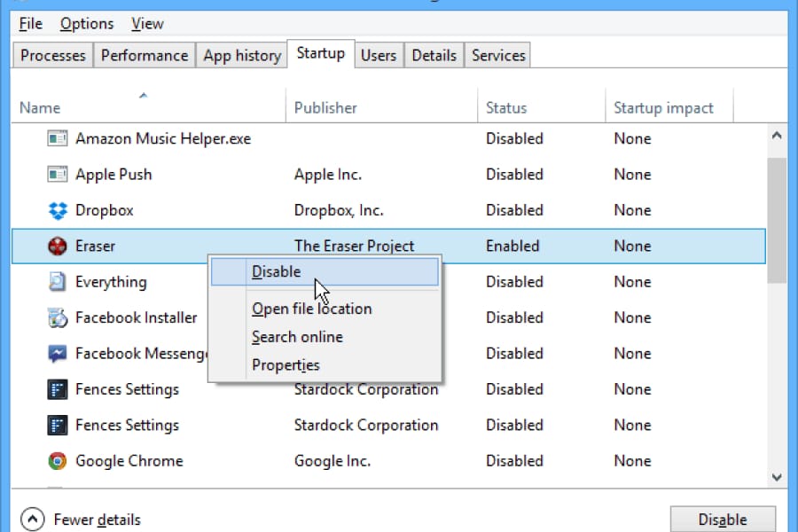Click the Apple Push app icon
Viewport: 798px width, 532px height.
click(58, 175)
